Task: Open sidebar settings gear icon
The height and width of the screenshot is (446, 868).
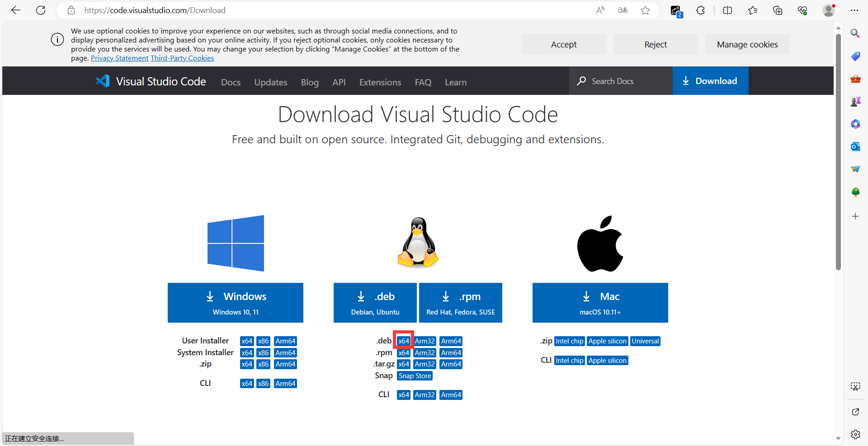Action: tap(855, 434)
